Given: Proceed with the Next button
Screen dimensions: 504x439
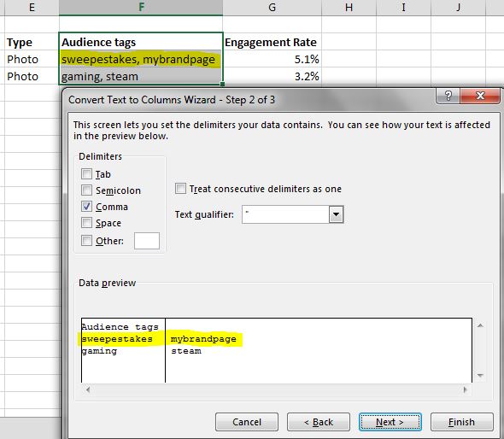Looking at the screenshot, I should (390, 422).
